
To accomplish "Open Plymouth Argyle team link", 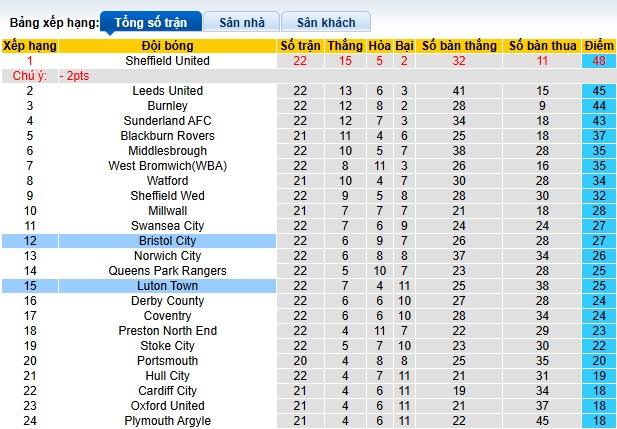I will pyautogui.click(x=168, y=421).
